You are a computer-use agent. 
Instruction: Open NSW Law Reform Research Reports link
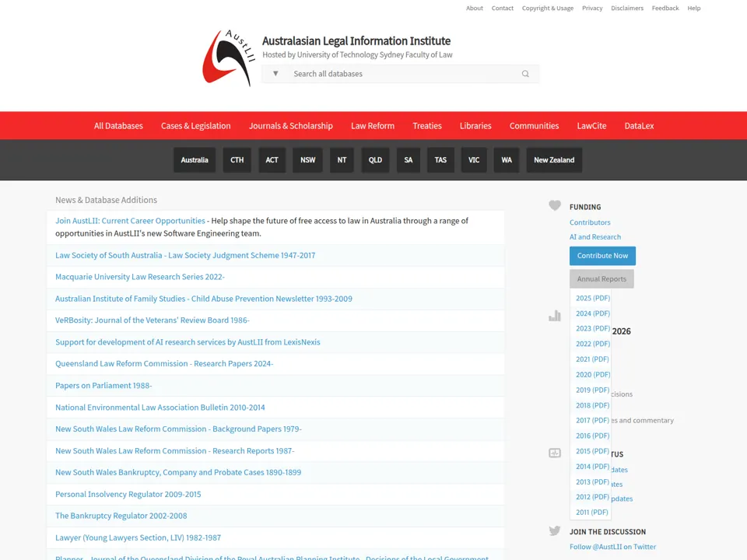tap(175, 450)
